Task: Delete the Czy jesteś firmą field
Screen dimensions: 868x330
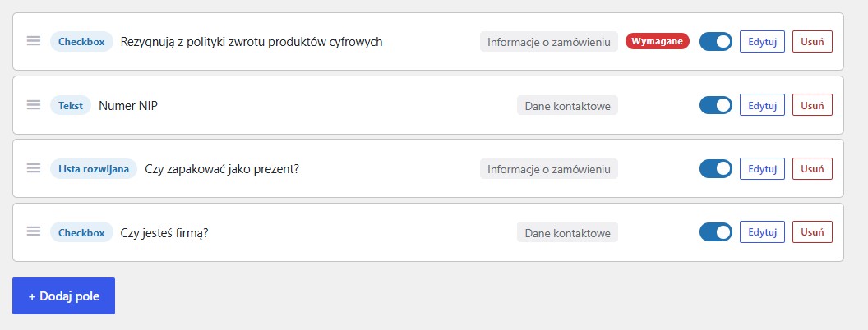Action: 812,232
